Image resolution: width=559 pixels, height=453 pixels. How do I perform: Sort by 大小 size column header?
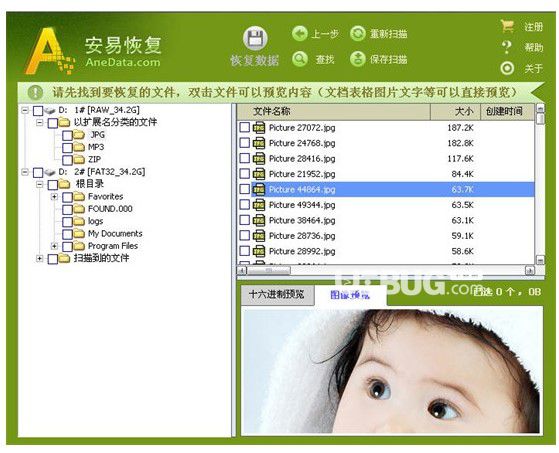point(456,112)
